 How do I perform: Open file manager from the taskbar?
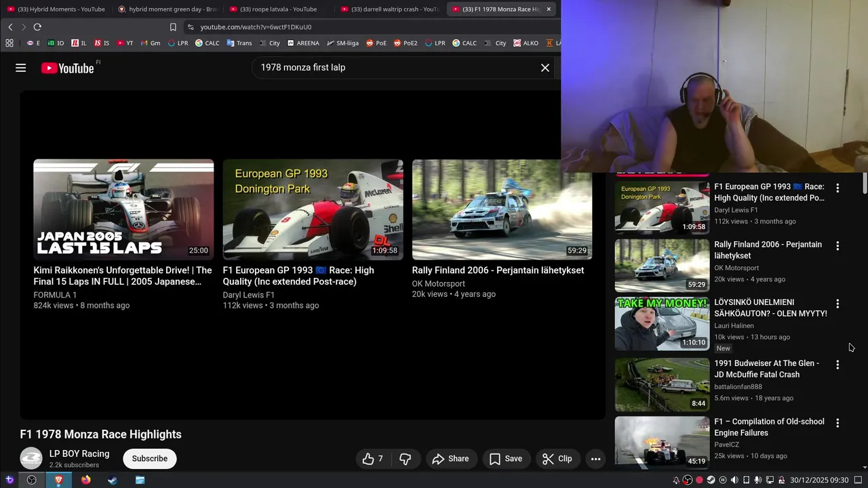pyautogui.click(x=140, y=480)
